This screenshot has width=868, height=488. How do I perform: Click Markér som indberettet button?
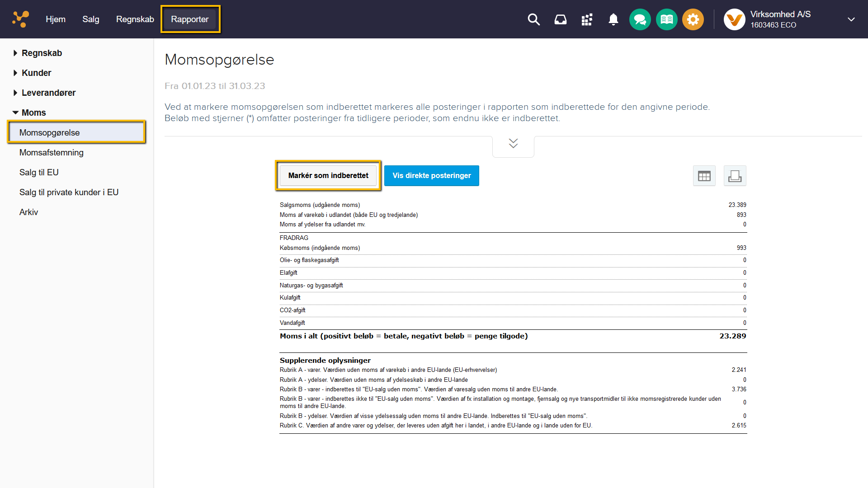(x=328, y=175)
